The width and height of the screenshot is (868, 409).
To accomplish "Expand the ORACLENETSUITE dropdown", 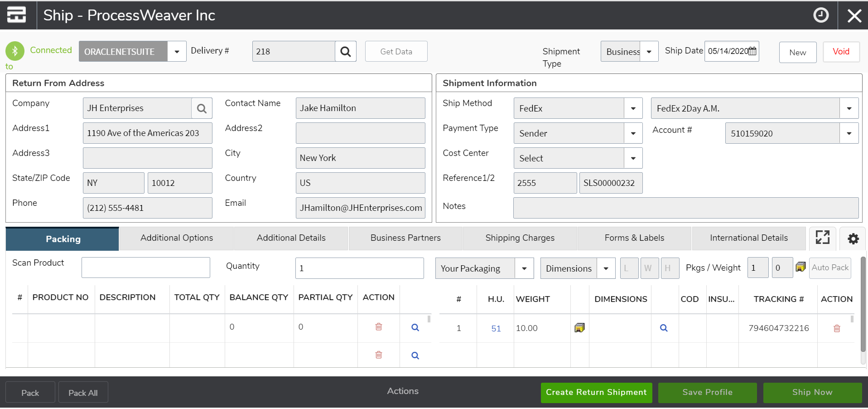I will tap(177, 52).
